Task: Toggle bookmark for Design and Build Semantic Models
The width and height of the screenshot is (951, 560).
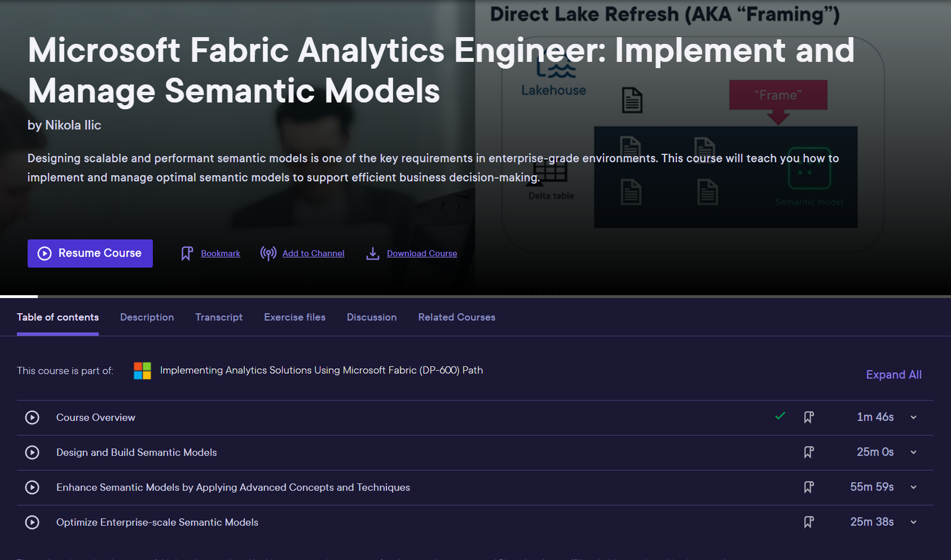Action: coord(808,453)
